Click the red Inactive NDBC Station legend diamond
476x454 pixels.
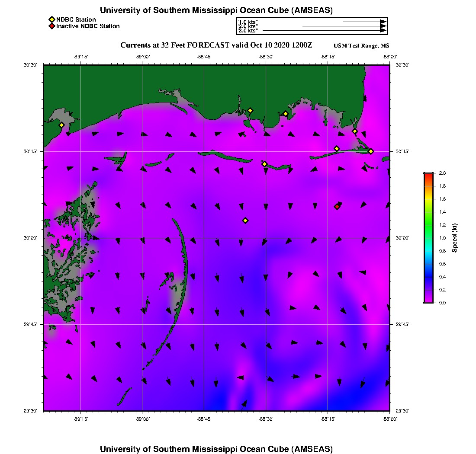(x=51, y=26)
